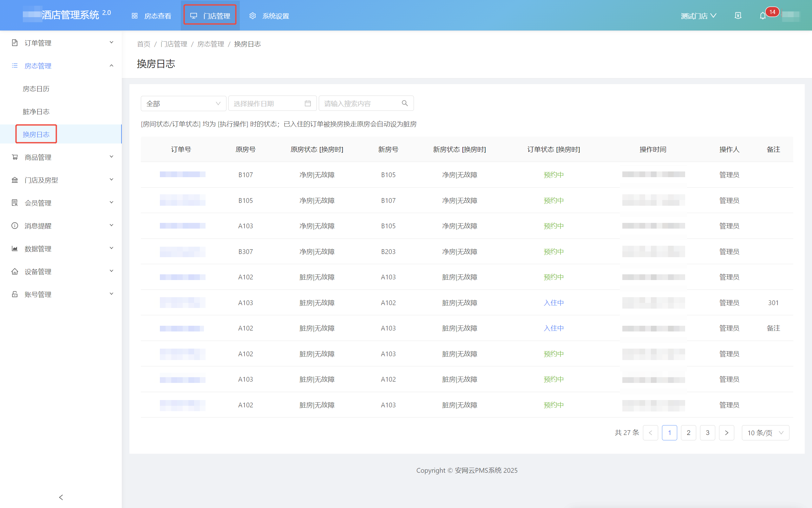
Task: Go to page 2
Action: tap(689, 433)
